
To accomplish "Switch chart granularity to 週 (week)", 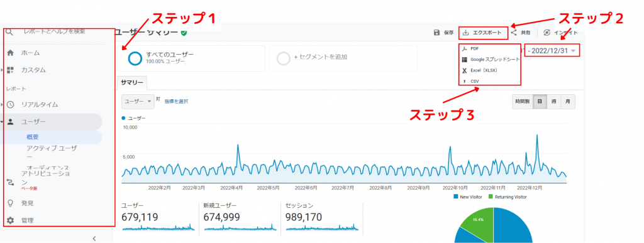I will click(553, 102).
